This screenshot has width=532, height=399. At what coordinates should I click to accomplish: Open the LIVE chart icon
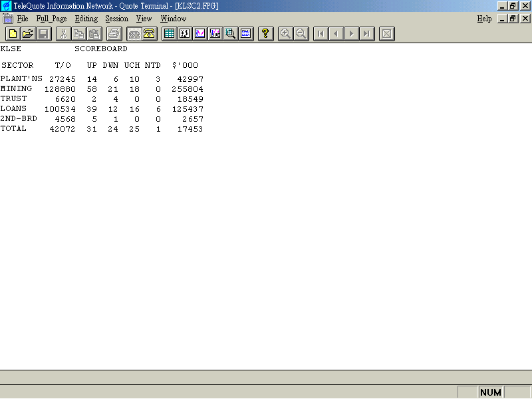215,34
